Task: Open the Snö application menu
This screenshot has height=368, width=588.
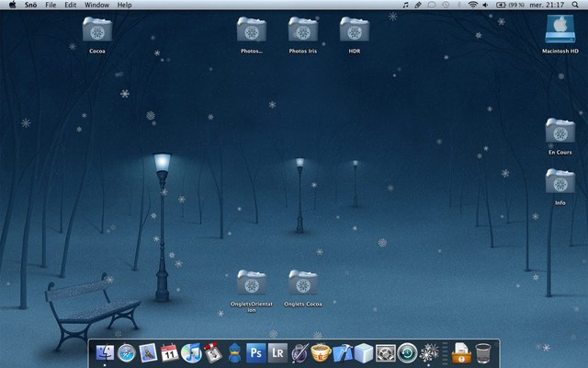Action: click(x=30, y=5)
